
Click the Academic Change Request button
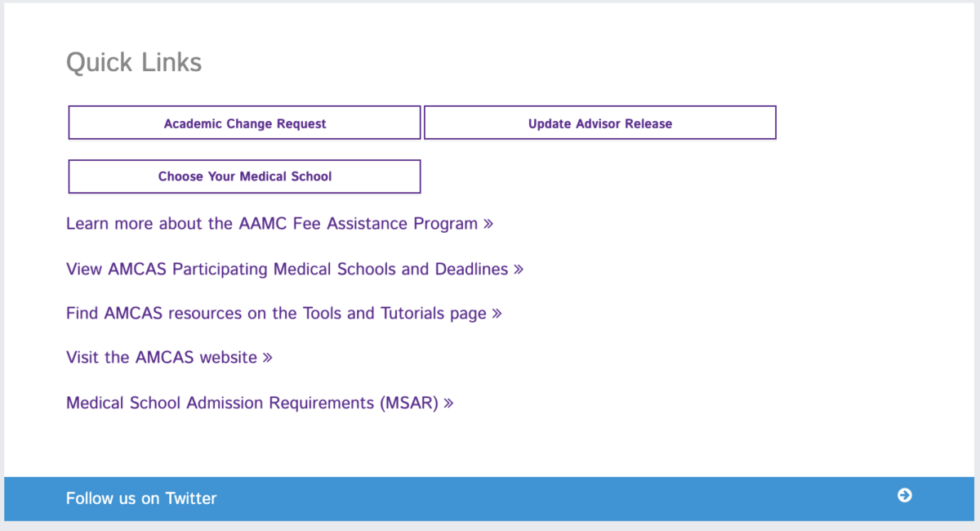click(x=244, y=123)
